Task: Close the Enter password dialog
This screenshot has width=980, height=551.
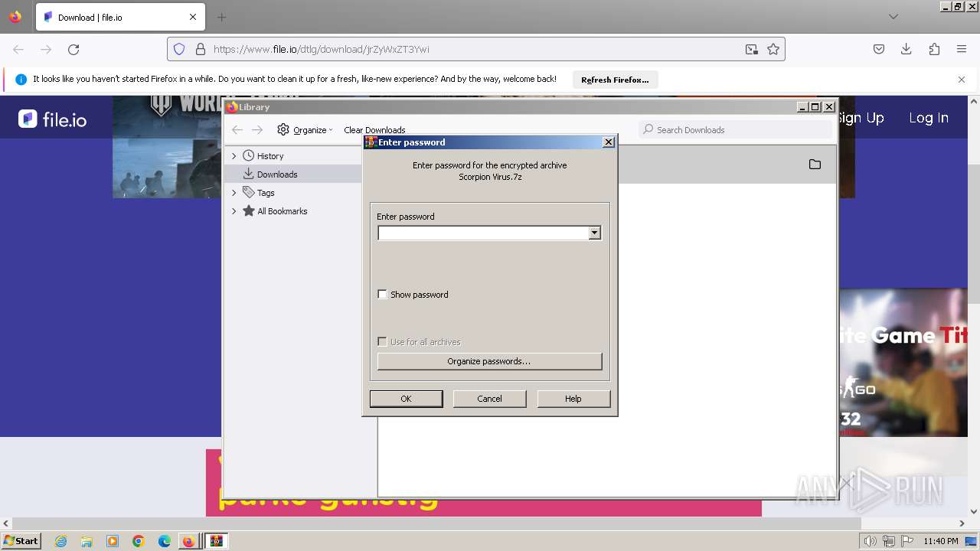Action: 609,142
